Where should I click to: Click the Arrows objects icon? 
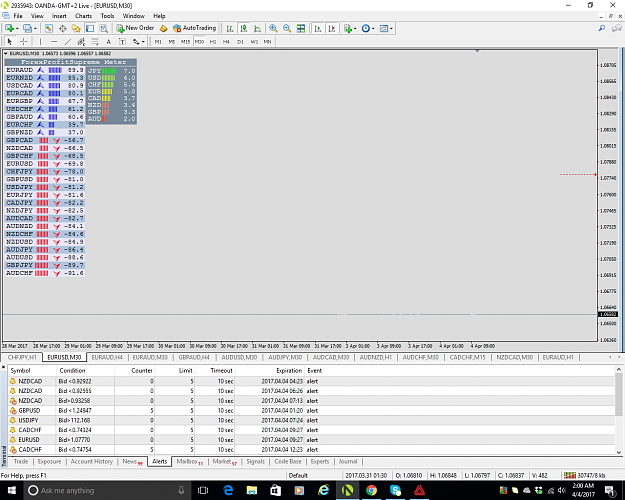[136, 41]
